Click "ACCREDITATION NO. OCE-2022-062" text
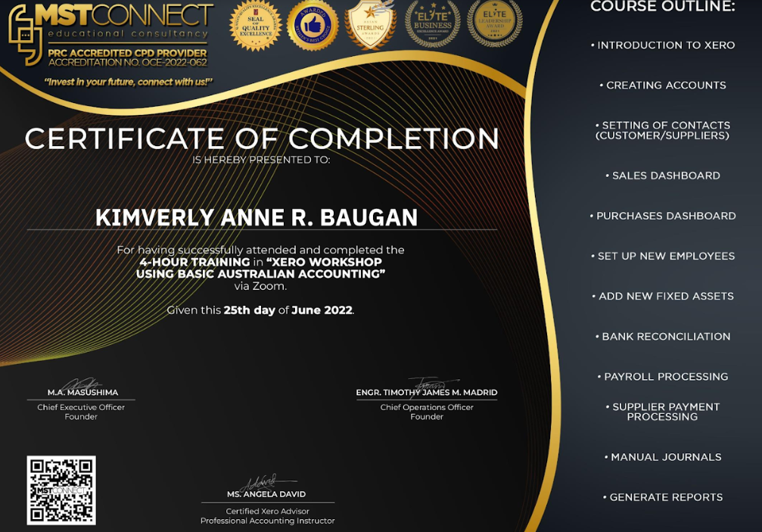 coord(127,62)
